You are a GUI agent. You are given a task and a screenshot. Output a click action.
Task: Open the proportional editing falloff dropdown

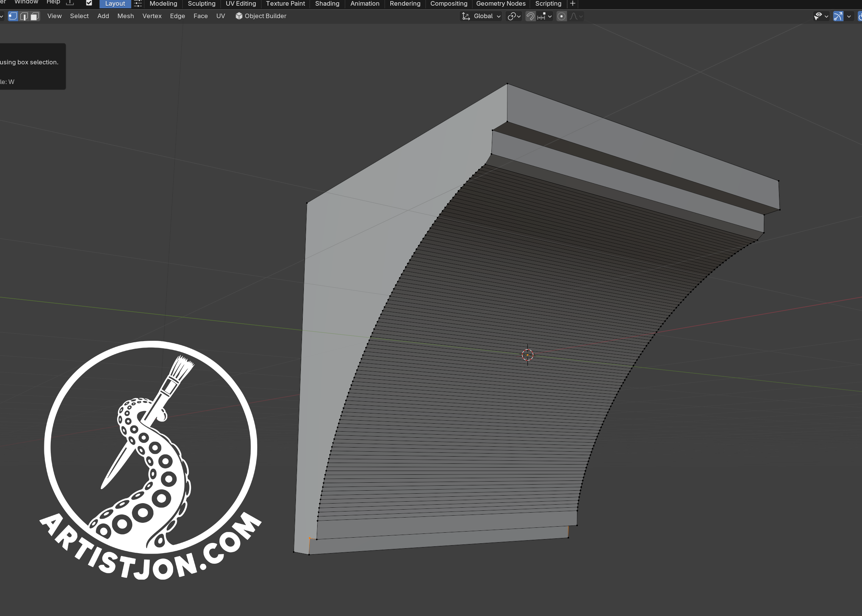576,16
